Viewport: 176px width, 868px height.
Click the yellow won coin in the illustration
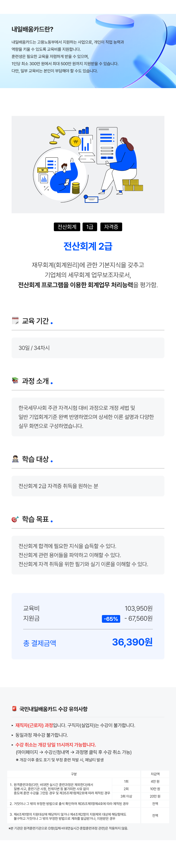pyautogui.click(x=75, y=141)
